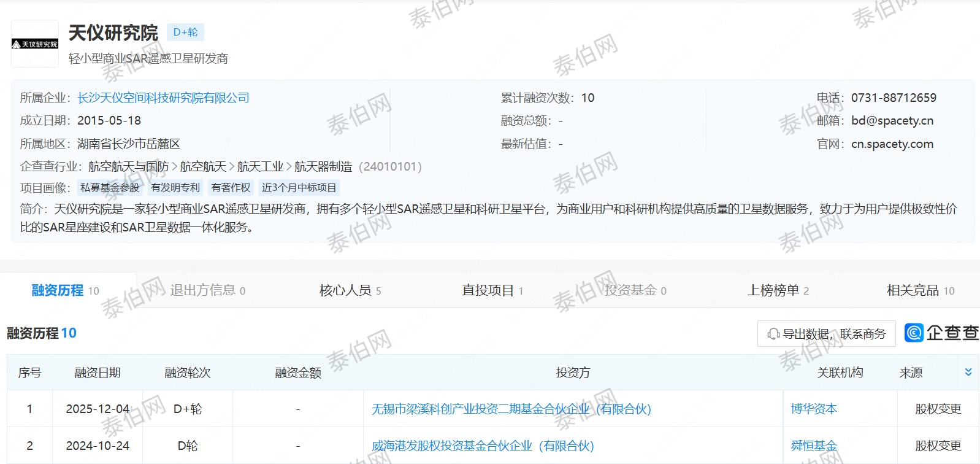The image size is (980, 464).
Task: Select the 融资历程 tab
Action: pyautogui.click(x=64, y=290)
